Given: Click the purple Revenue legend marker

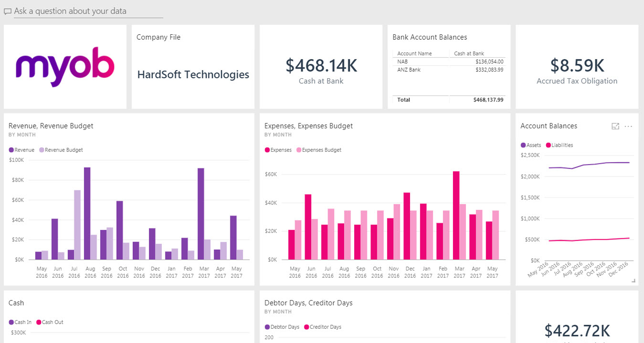Looking at the screenshot, I should pyautogui.click(x=11, y=150).
